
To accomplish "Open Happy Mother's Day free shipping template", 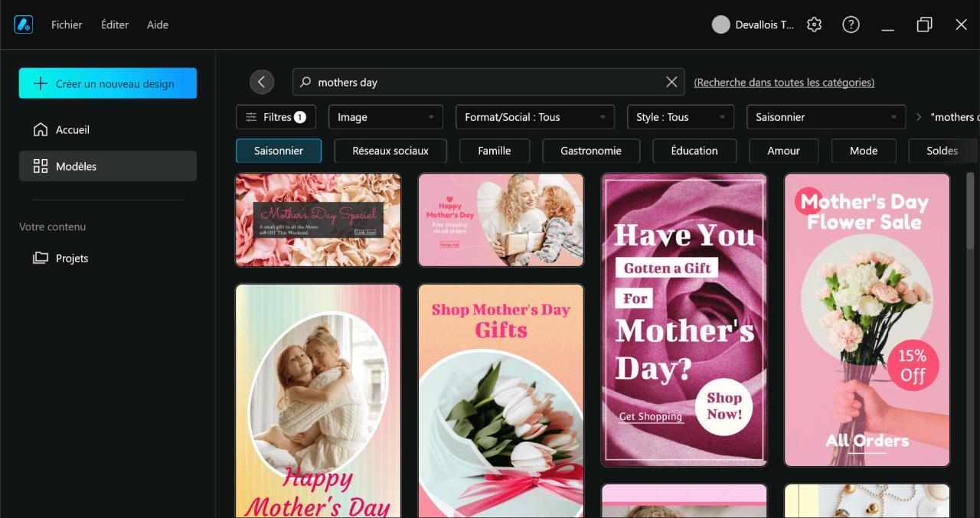I will tap(501, 220).
